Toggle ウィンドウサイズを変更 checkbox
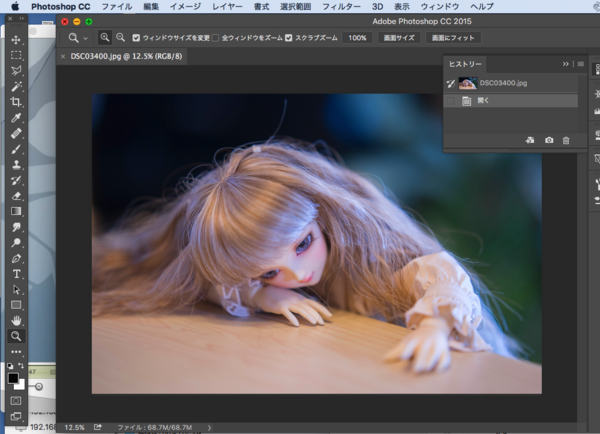The height and width of the screenshot is (434, 600). [136, 38]
